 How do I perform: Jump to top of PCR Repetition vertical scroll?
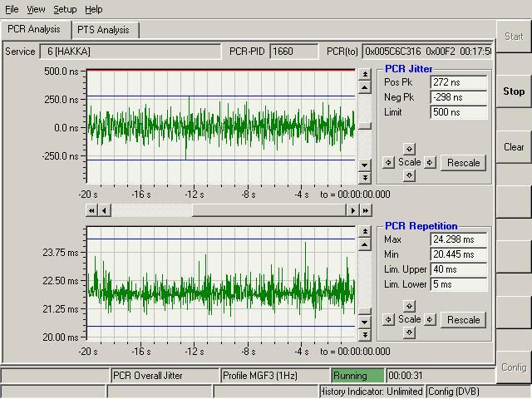(x=364, y=232)
